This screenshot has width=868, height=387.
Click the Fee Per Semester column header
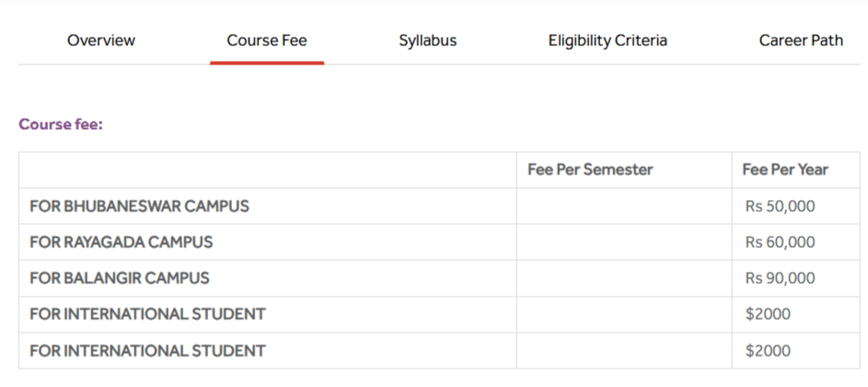(x=590, y=170)
